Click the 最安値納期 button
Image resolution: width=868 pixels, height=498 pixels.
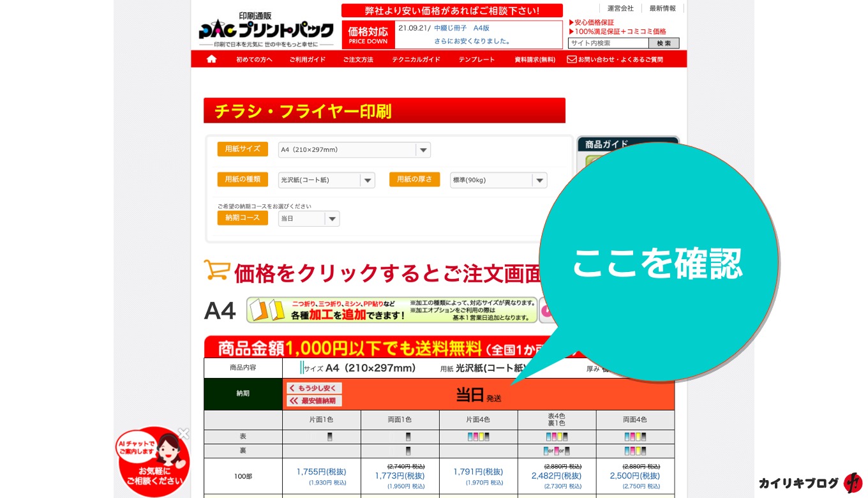(315, 401)
